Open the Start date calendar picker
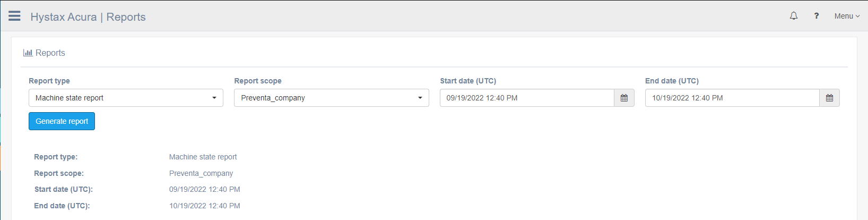This screenshot has height=220, width=868. 624,98
